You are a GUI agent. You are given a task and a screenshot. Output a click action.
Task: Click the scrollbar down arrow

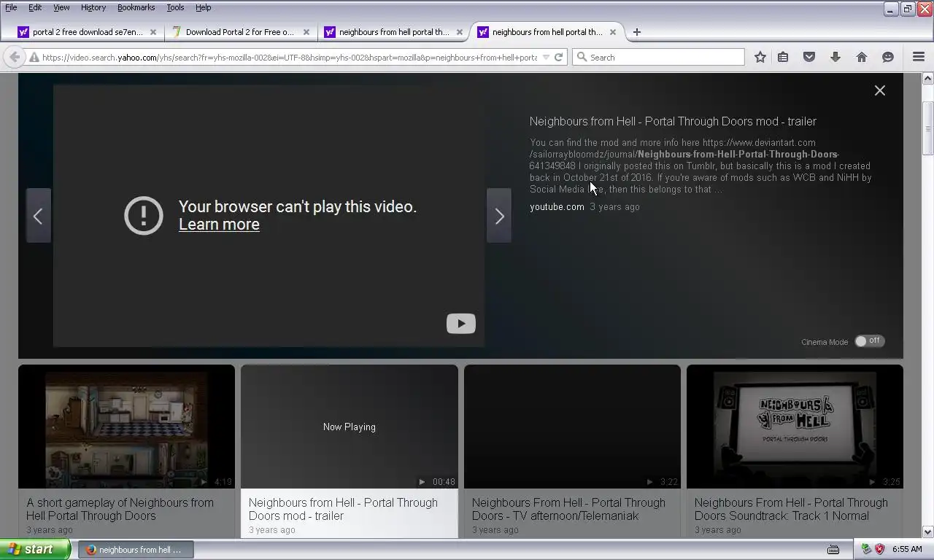[927, 532]
